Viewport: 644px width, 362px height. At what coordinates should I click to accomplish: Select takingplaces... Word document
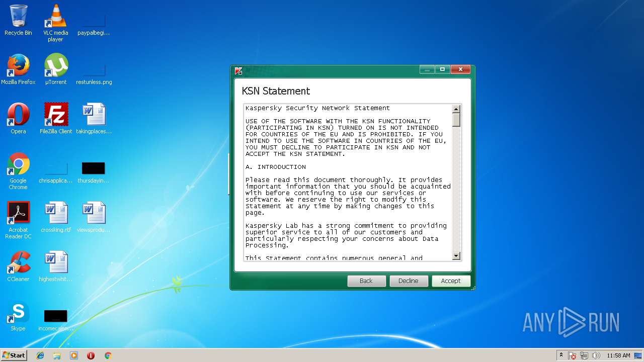pyautogui.click(x=94, y=119)
